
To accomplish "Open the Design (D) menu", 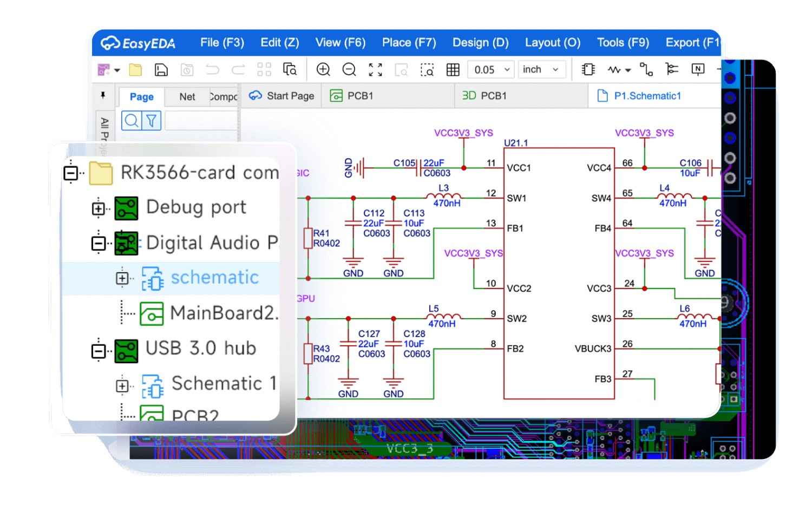I will [x=480, y=42].
